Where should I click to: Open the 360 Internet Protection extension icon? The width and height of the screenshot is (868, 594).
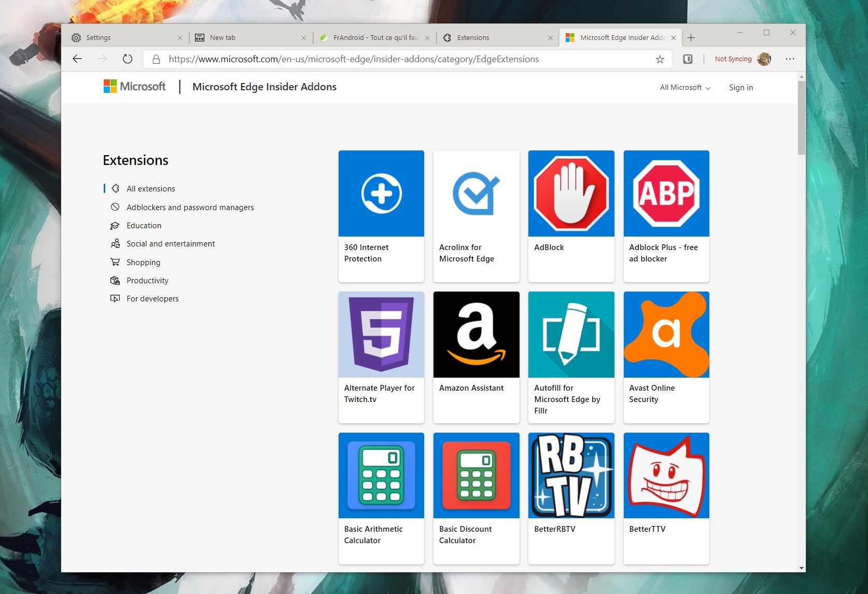[x=381, y=194]
